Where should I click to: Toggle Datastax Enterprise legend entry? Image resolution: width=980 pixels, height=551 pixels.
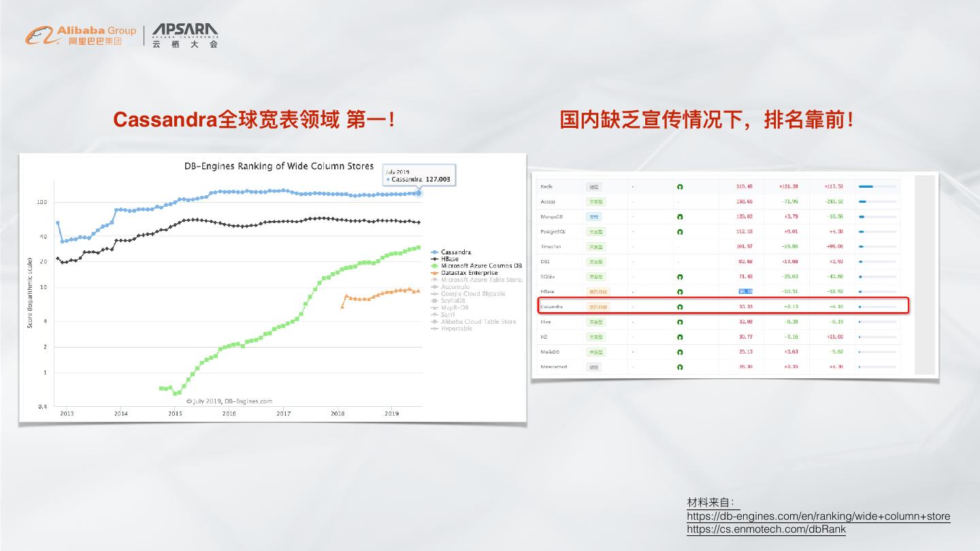click(x=464, y=272)
